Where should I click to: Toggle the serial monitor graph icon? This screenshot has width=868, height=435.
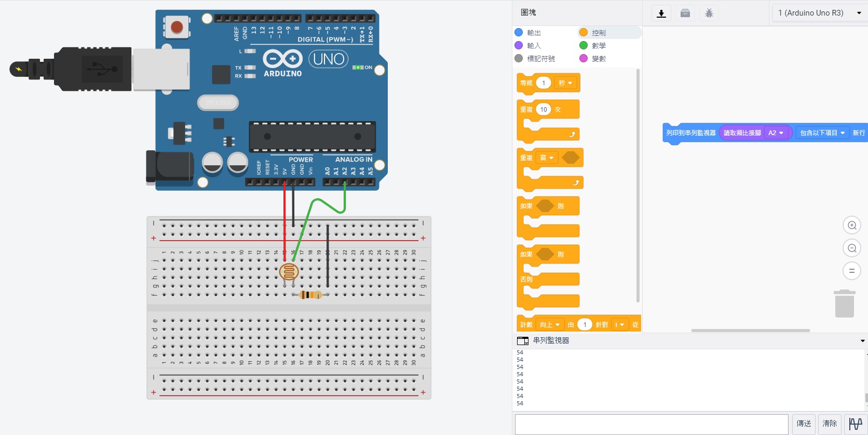856,424
